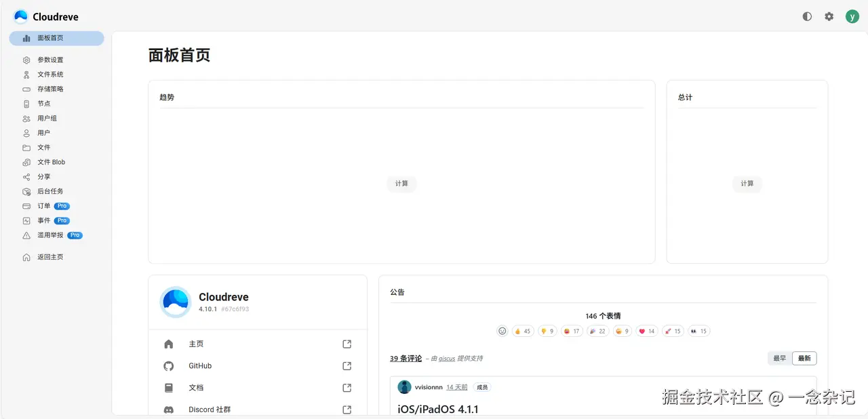The height and width of the screenshot is (419, 868).
Task: Click the 订单 card sidebar icon
Action: click(26, 206)
